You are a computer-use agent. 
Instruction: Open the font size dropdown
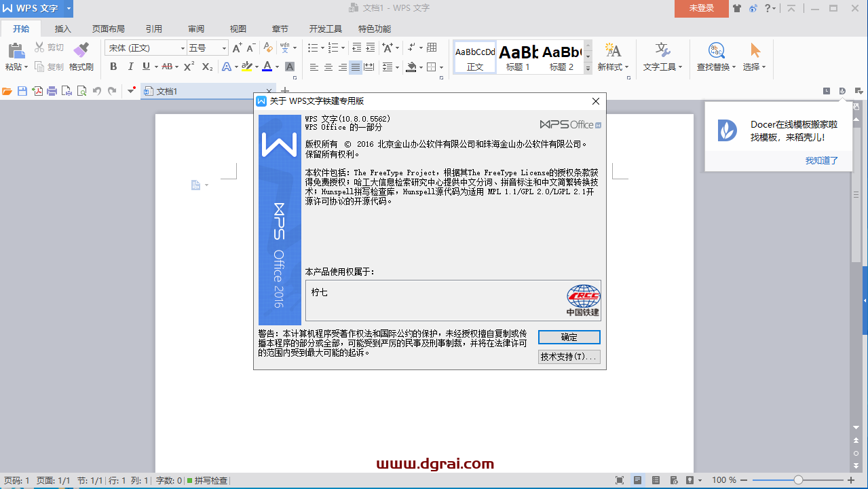point(225,48)
